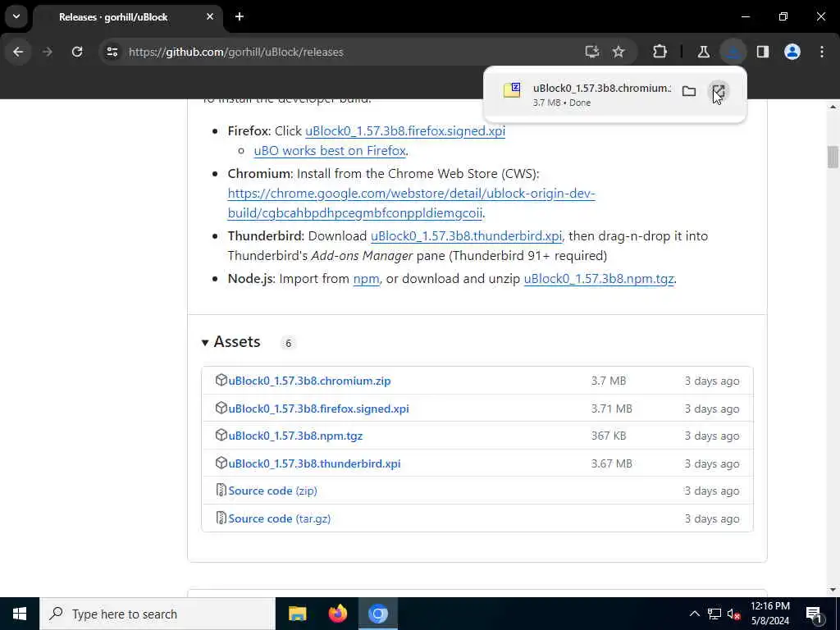Click the uBlock0 chromium zip file icon in downloads
This screenshot has height=630, width=840.
coord(512,90)
